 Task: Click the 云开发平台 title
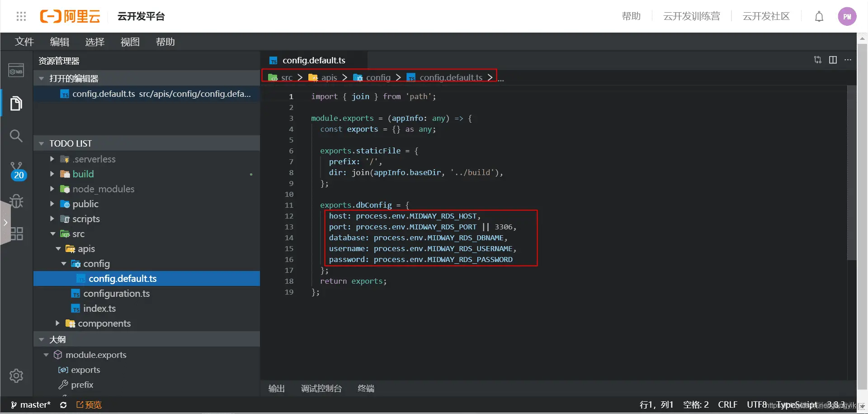(x=141, y=17)
